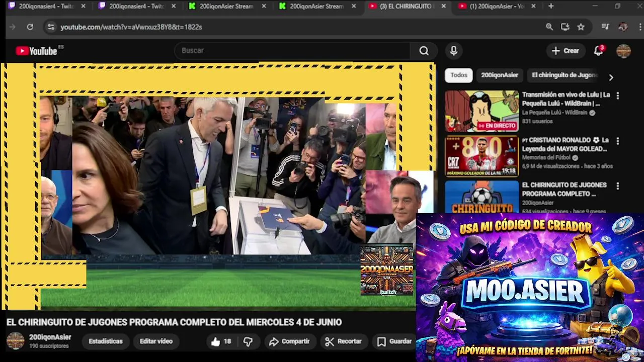Screen dimensions: 644x362
Task: Open the suggested El Chiringuito video thumbnail
Action: click(x=481, y=197)
